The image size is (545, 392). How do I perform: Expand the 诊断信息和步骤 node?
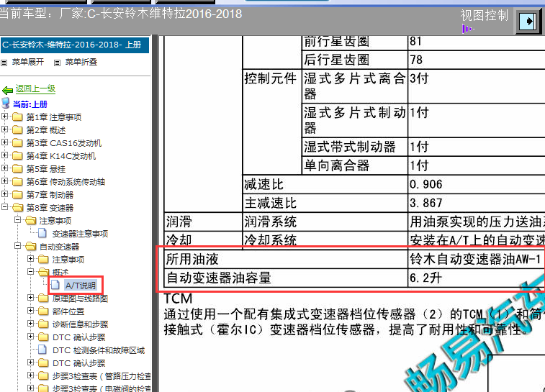[30, 323]
